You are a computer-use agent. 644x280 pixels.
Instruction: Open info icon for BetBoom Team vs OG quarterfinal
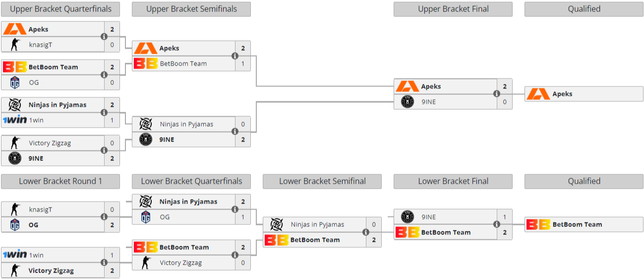click(104, 74)
